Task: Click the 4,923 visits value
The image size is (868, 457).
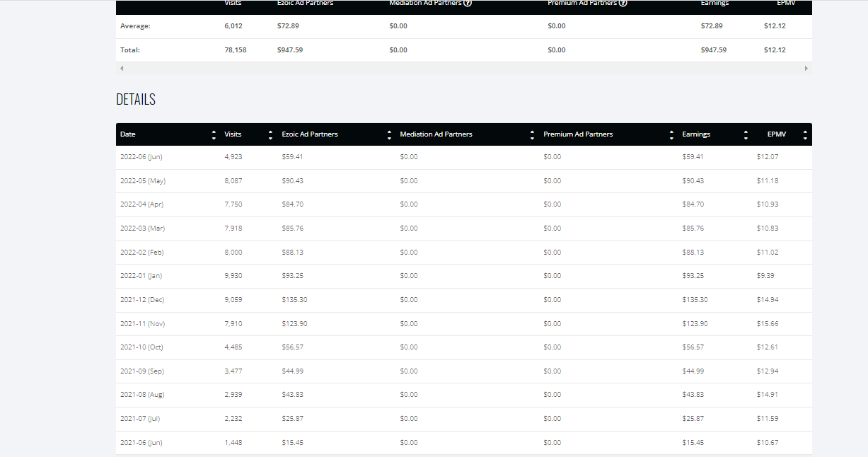Action: click(233, 157)
